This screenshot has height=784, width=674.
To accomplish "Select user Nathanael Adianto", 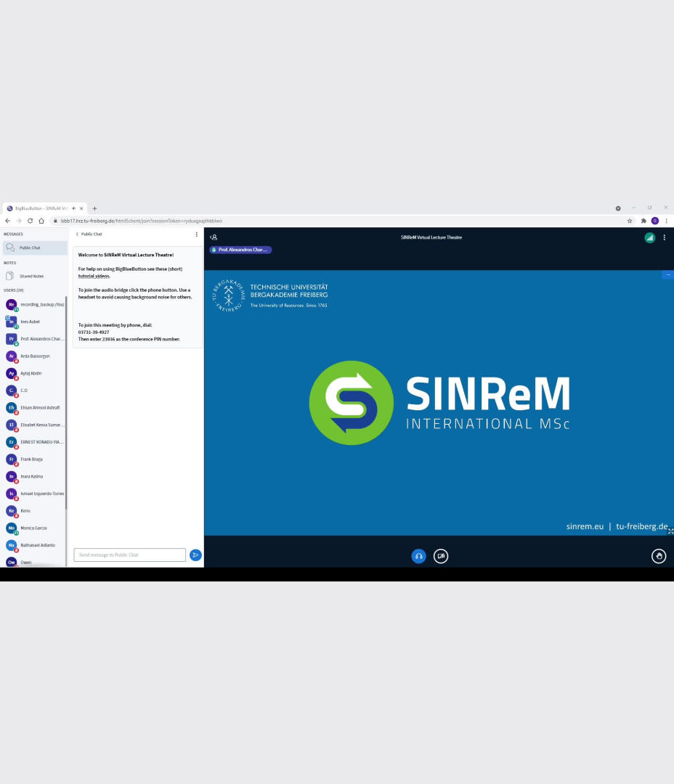I will tap(35, 545).
